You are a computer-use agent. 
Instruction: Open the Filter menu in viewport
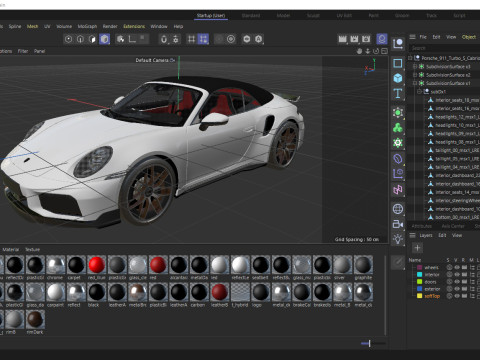[x=23, y=51]
